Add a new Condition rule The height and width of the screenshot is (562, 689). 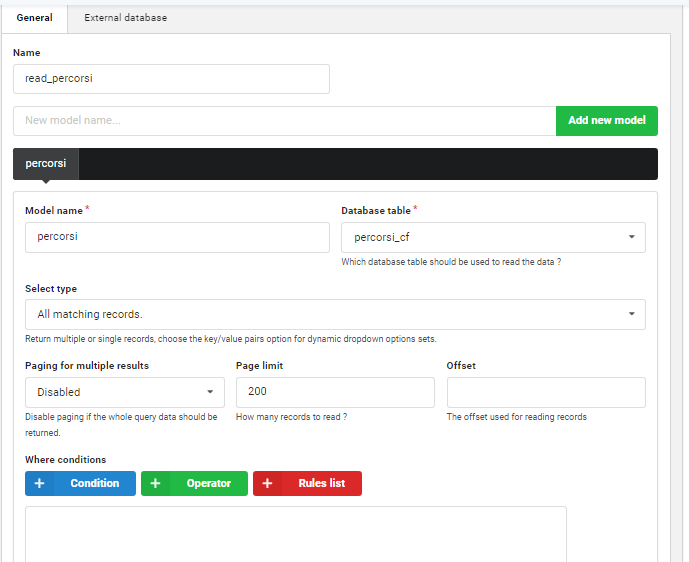pyautogui.click(x=80, y=483)
